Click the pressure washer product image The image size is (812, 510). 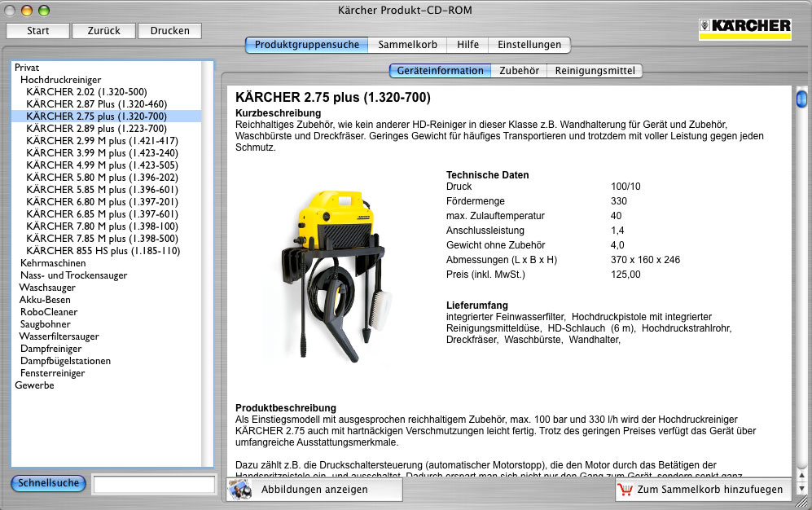coord(335,276)
